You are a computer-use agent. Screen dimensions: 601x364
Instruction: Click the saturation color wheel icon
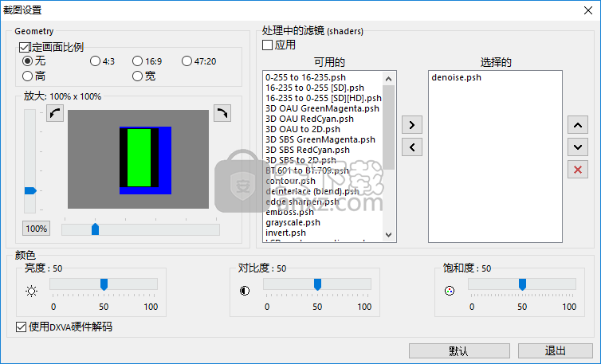pos(450,291)
